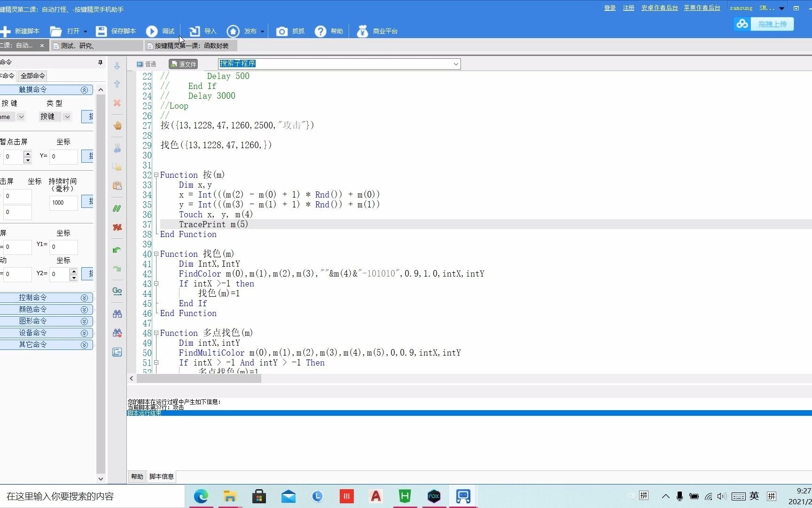This screenshot has width=812, height=508.
Task: Open the 安卓作者后台 link
Action: (659, 8)
